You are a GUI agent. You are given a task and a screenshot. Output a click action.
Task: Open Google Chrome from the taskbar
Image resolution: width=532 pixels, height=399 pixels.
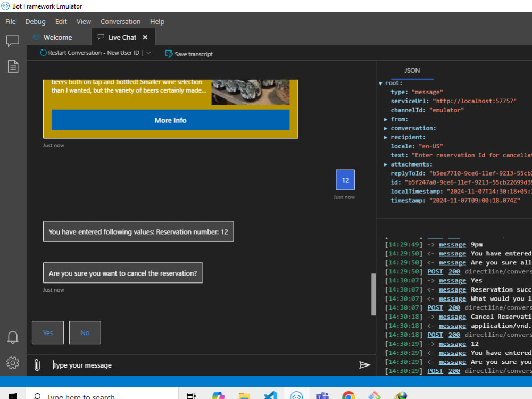click(348, 396)
